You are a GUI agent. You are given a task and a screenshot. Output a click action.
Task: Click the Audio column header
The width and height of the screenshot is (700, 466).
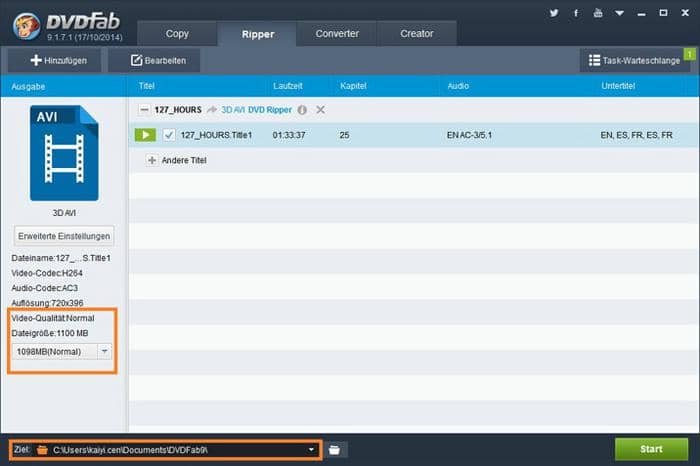pos(458,86)
